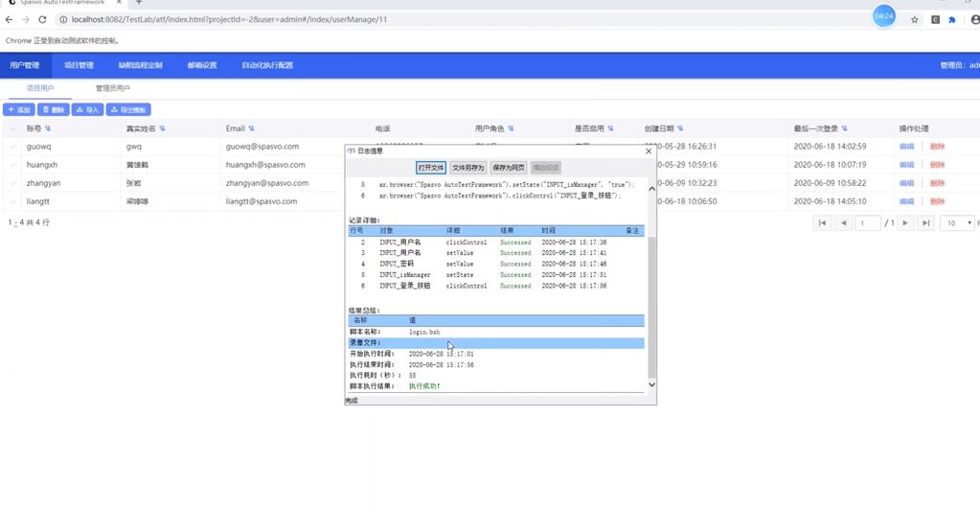
Task: Click the log dialog scrollbar up arrow
Action: [x=651, y=188]
